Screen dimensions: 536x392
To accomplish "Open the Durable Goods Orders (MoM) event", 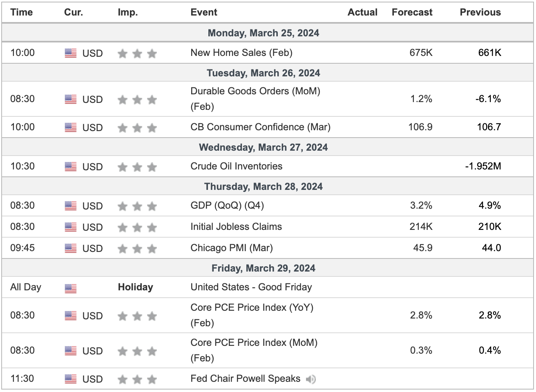I will tap(255, 99).
